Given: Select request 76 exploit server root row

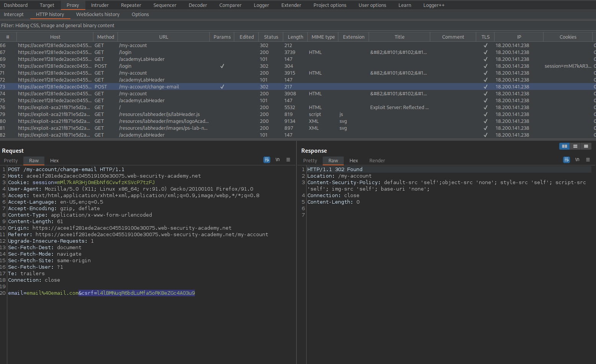Looking at the screenshot, I should coord(298,107).
